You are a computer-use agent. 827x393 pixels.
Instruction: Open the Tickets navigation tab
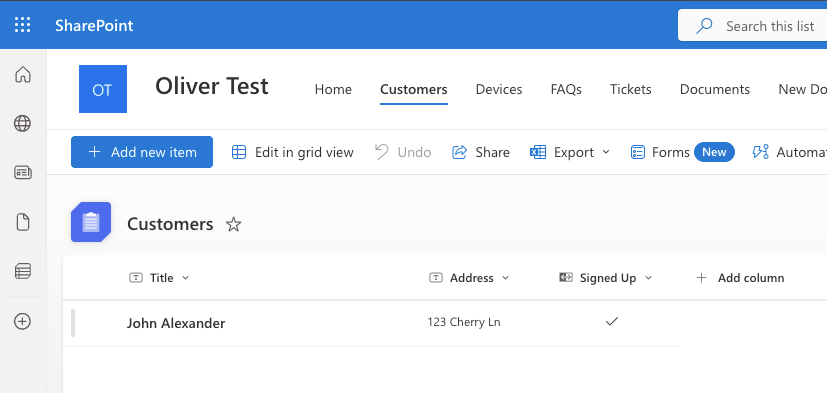631,90
